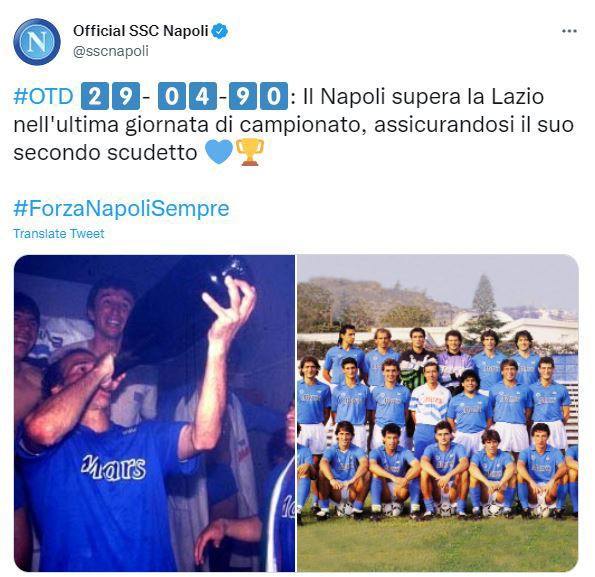595x577 pixels.
Task: Click the keycap 2 emoji
Action: pos(94,96)
